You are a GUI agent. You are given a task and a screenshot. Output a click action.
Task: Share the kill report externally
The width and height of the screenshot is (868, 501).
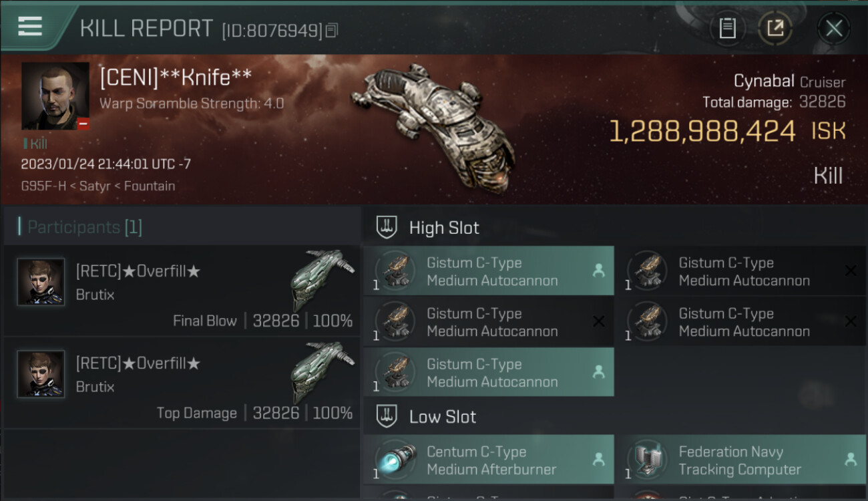click(775, 28)
